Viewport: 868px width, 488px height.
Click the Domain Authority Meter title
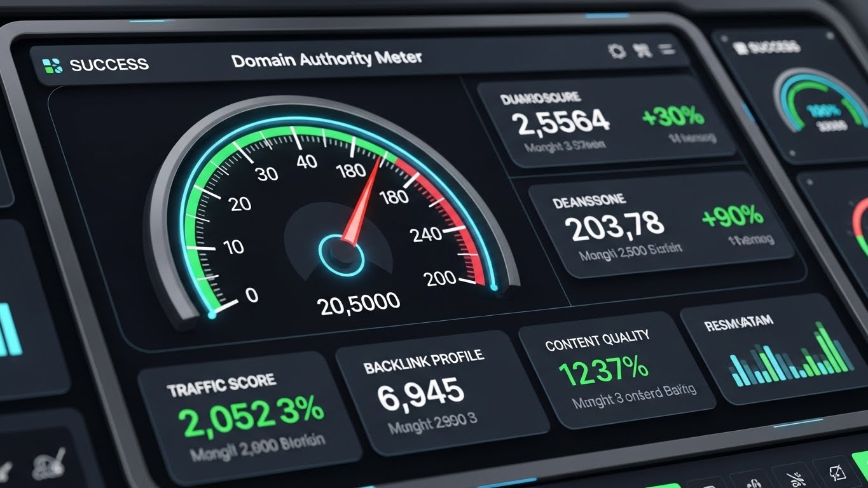tap(326, 60)
